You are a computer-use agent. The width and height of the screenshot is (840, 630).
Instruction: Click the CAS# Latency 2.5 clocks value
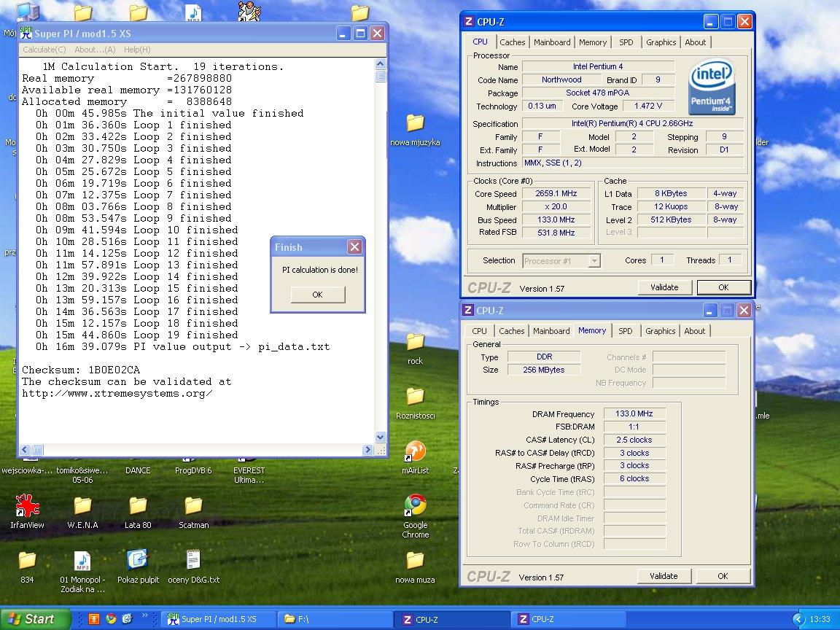(634, 440)
